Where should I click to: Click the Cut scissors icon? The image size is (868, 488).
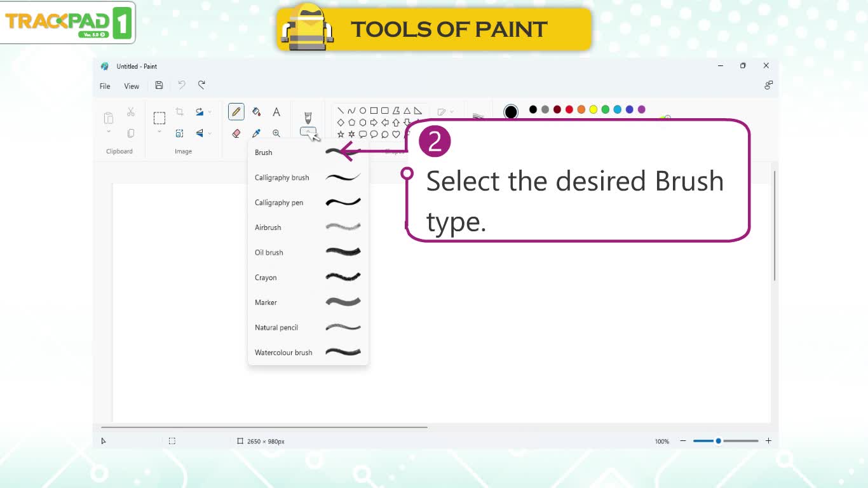click(x=131, y=112)
